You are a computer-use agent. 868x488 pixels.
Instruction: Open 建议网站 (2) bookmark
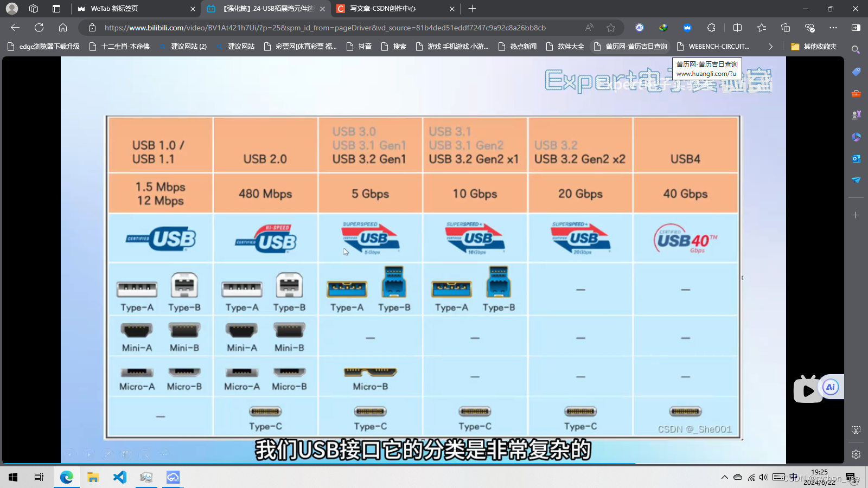[x=183, y=47]
